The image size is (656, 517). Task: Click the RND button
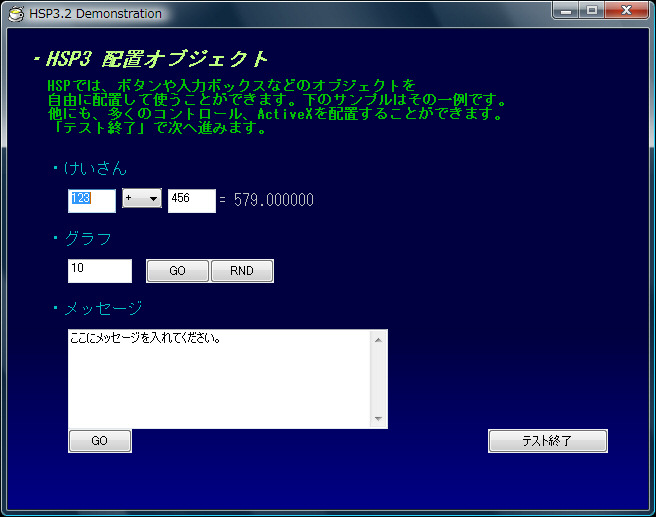click(x=242, y=271)
